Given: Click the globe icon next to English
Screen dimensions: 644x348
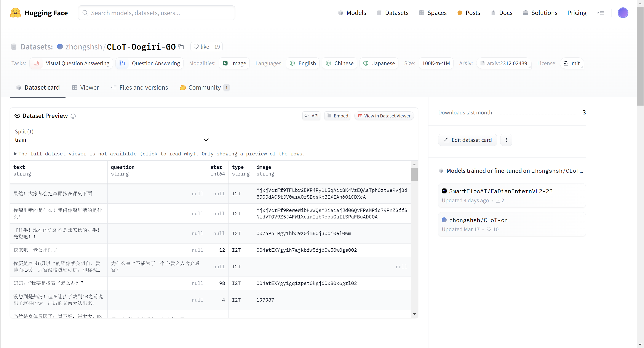Looking at the screenshot, I should 292,63.
